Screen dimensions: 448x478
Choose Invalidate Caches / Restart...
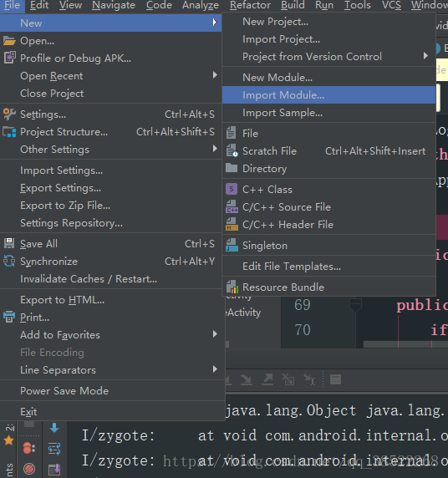[x=110, y=279]
